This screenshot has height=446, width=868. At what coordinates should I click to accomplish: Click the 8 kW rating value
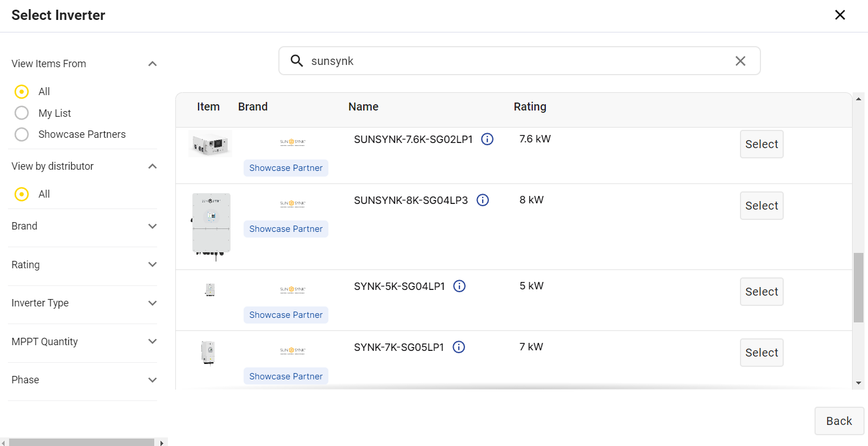click(532, 200)
